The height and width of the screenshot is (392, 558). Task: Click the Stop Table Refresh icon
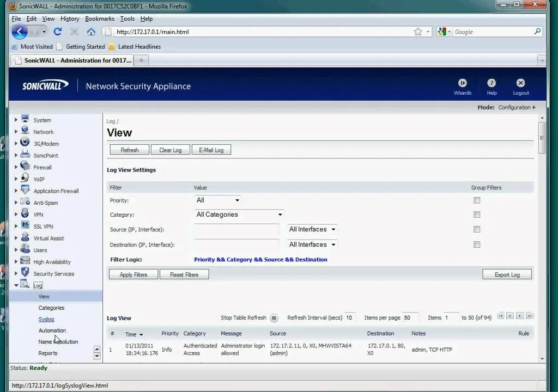click(x=274, y=317)
